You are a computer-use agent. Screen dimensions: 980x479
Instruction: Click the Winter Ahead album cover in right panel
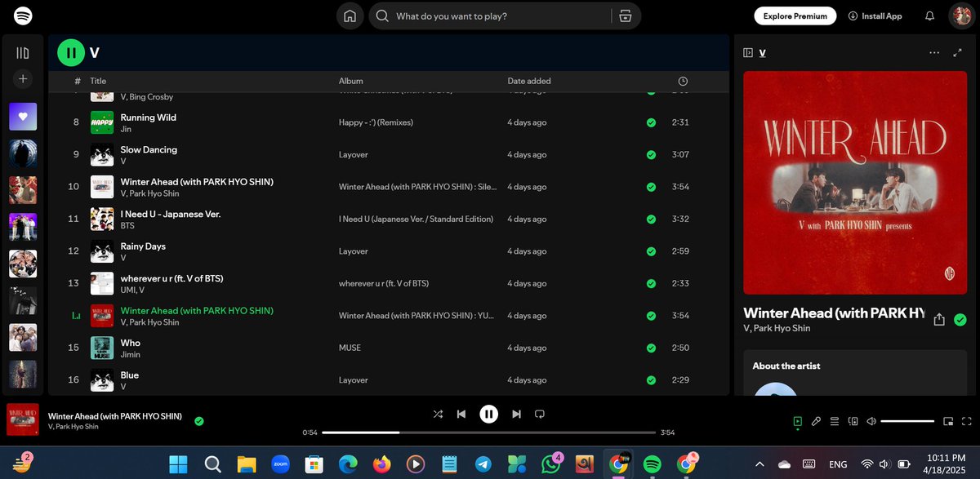click(x=855, y=183)
